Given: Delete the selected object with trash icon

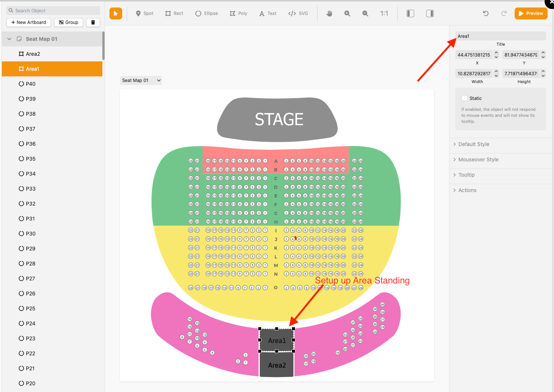Looking at the screenshot, I should tap(93, 22).
